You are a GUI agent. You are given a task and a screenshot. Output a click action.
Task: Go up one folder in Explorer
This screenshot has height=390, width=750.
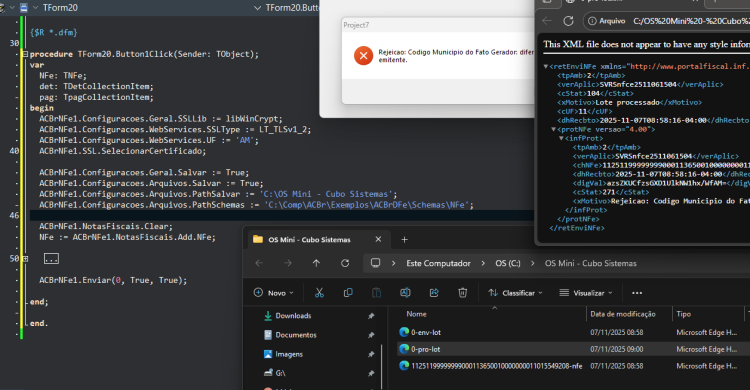pyautogui.click(x=316, y=263)
